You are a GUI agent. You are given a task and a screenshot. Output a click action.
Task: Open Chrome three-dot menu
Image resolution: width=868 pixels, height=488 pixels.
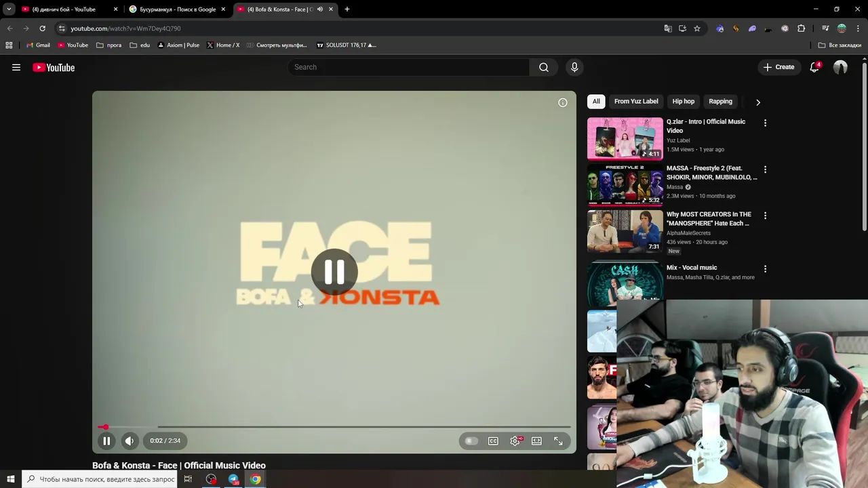coord(858,28)
